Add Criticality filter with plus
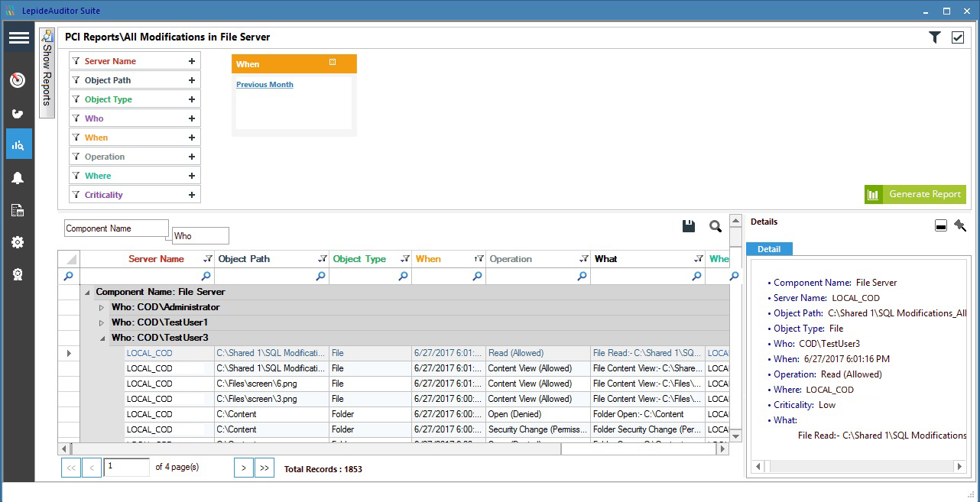The height and width of the screenshot is (502, 980). 192,195
